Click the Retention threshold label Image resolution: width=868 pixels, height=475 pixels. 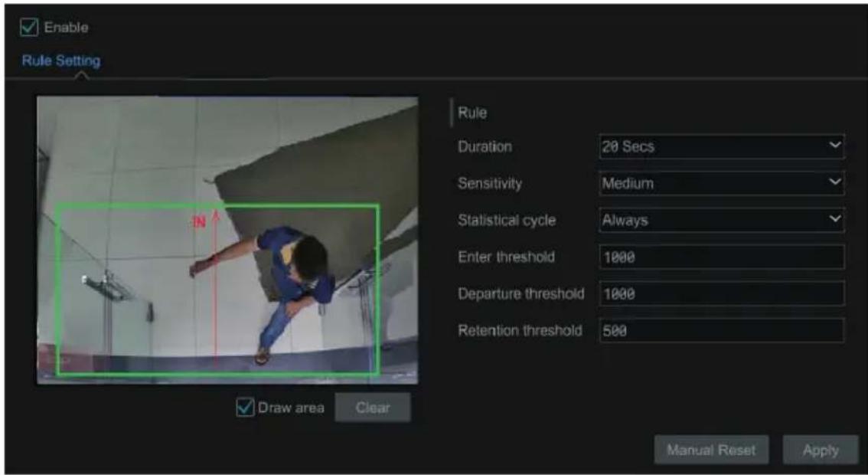point(520,331)
